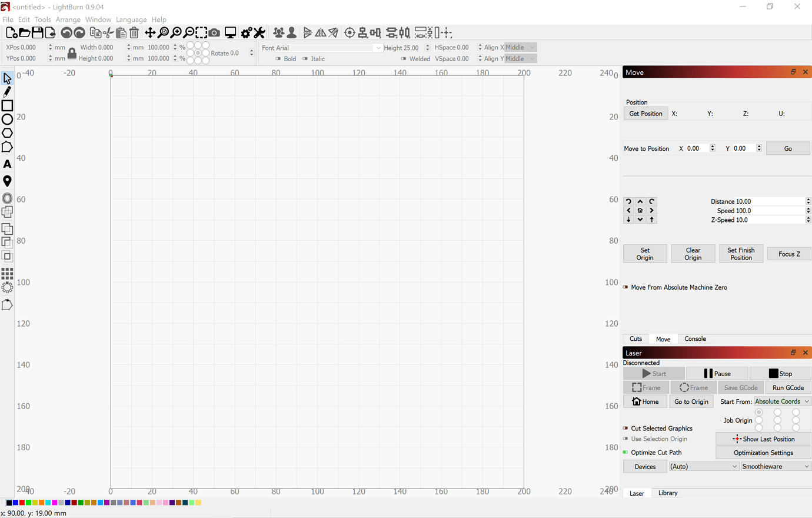Delete selection with the trash can icon
This screenshot has height=518, width=812.
[134, 33]
